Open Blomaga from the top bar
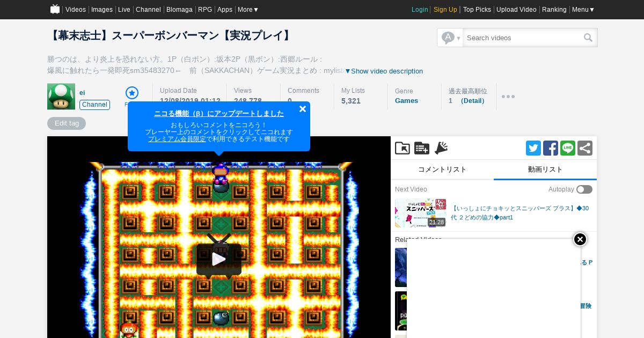 tap(179, 10)
